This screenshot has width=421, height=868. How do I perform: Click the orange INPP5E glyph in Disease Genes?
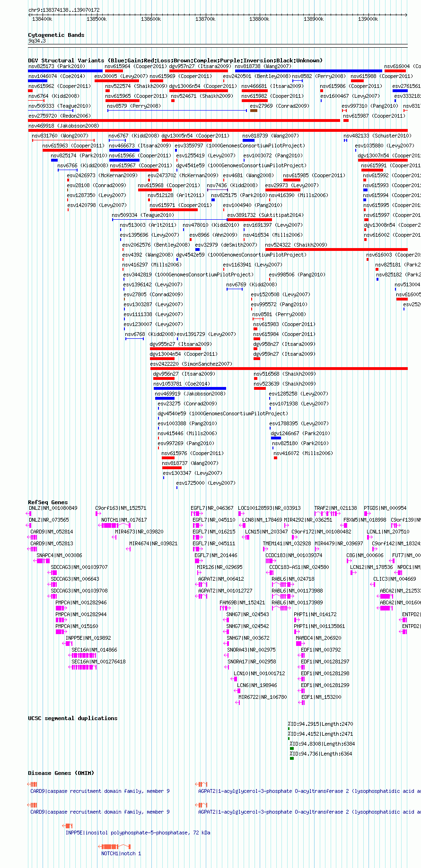coord(68,825)
